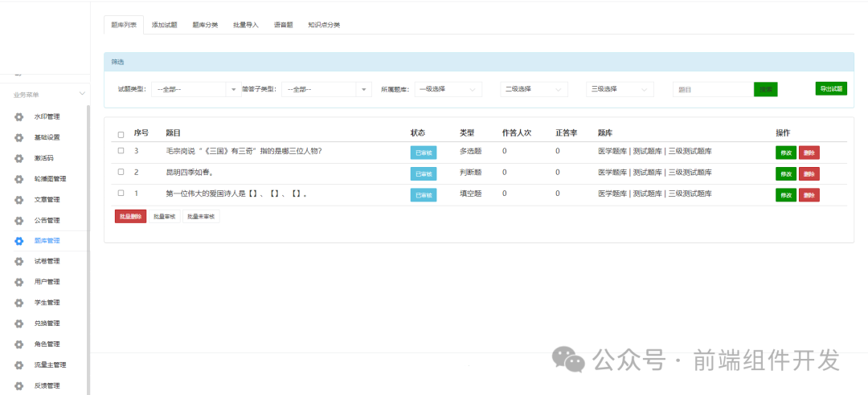Click the gear icon beside 文章管理
The height and width of the screenshot is (395, 868).
(19, 200)
